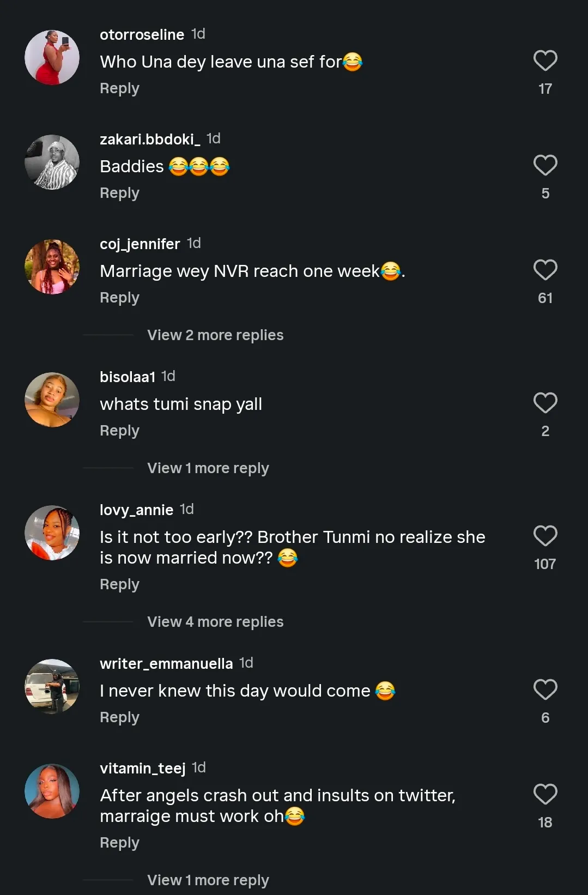The image size is (588, 895).
Task: Open zakari.bbdoki_'s black-and-white avatar
Action: pyautogui.click(x=52, y=162)
